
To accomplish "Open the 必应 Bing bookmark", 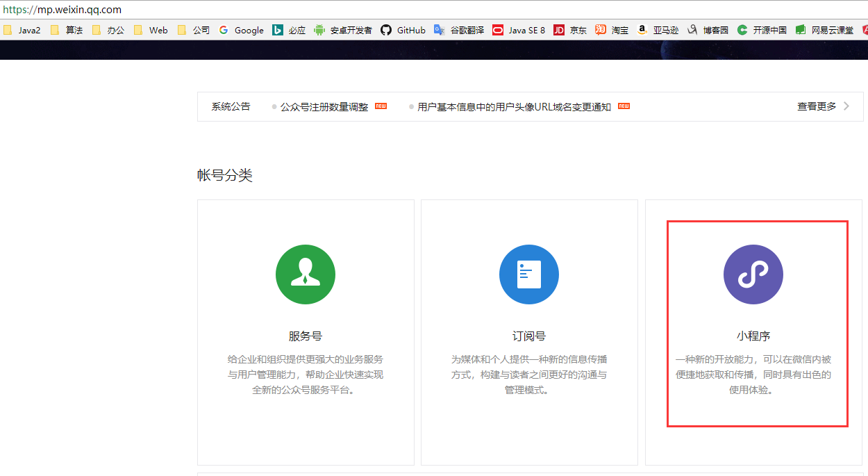I will [x=289, y=30].
